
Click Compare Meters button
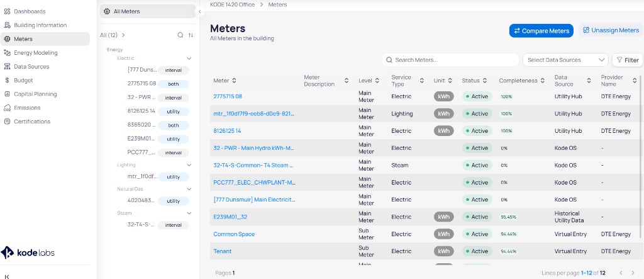tap(541, 31)
